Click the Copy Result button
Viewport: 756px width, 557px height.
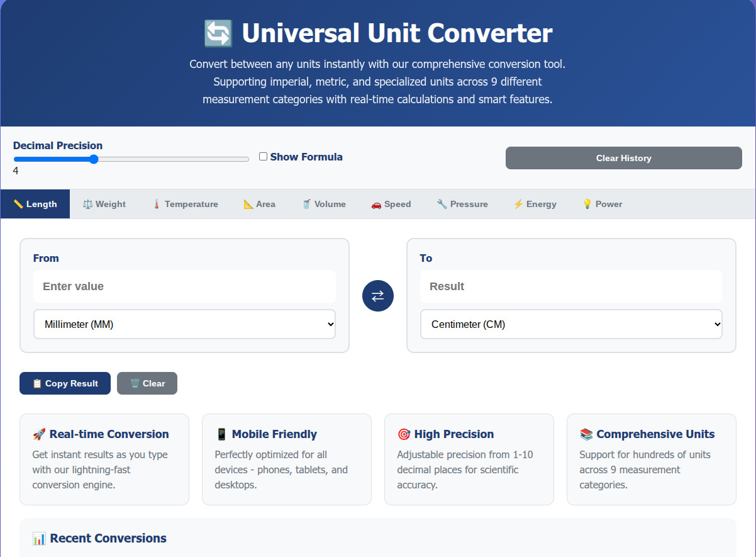pyautogui.click(x=65, y=383)
